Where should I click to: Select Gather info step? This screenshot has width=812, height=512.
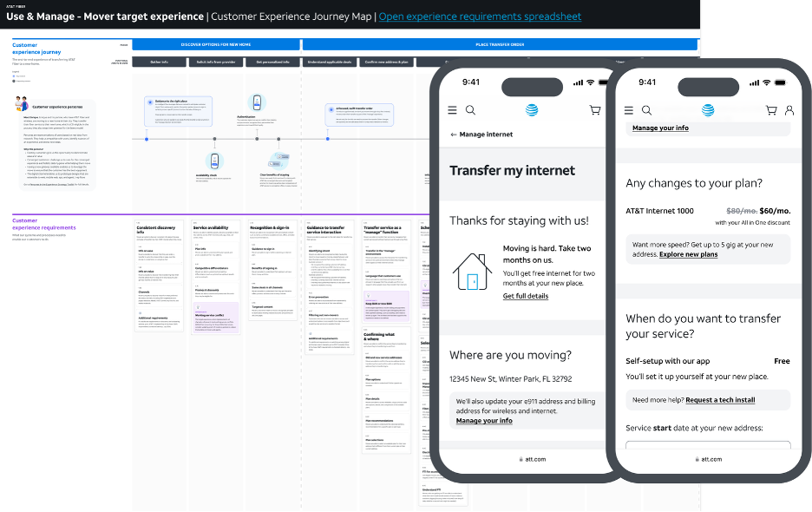159,62
